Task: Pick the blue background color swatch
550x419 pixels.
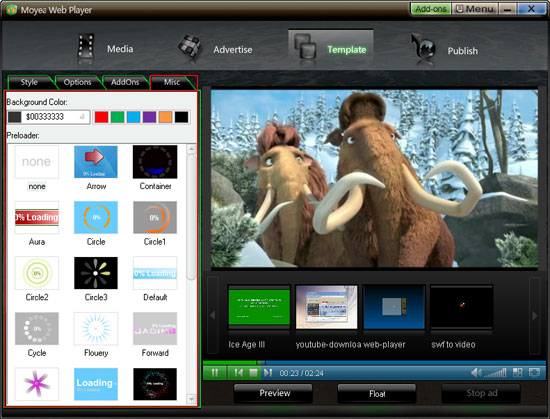Action: point(134,117)
